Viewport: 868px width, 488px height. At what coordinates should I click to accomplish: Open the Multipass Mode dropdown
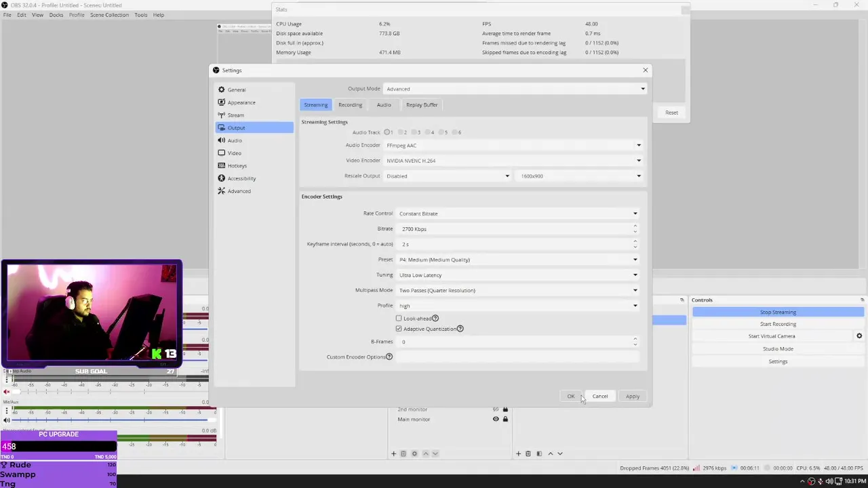[x=518, y=290]
